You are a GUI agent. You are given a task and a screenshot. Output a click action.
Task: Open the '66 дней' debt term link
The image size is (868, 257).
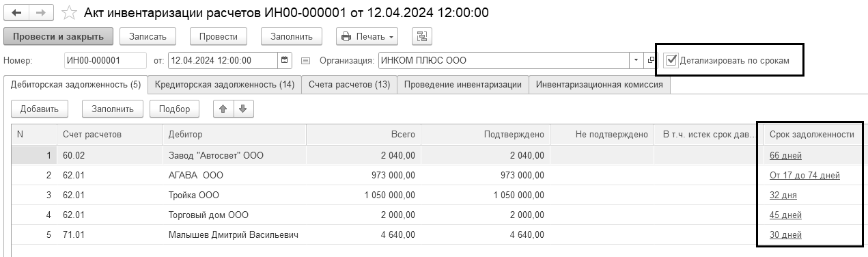click(785, 156)
